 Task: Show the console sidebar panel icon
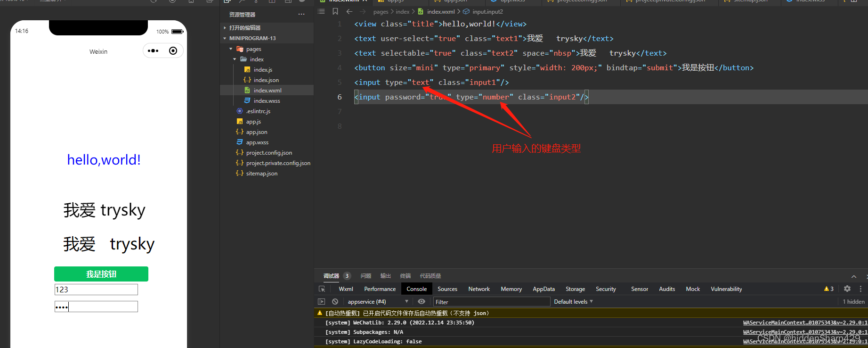click(322, 301)
